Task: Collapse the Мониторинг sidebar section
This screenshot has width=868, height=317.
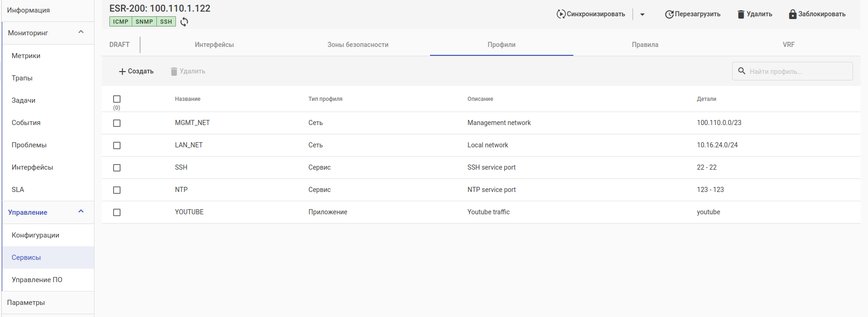Action: (81, 32)
